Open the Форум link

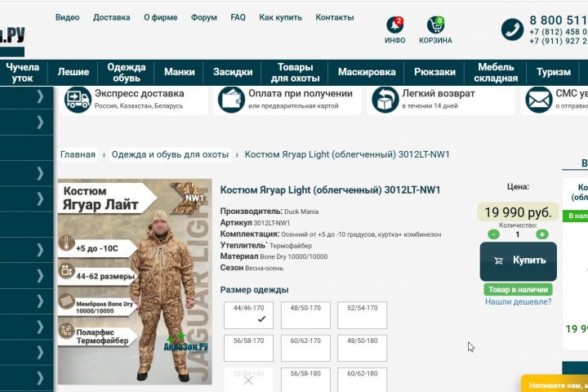[x=204, y=17]
